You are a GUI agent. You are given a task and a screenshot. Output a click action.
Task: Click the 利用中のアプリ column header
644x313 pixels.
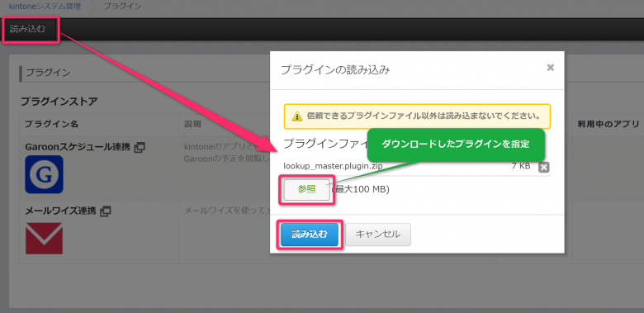pos(608,124)
